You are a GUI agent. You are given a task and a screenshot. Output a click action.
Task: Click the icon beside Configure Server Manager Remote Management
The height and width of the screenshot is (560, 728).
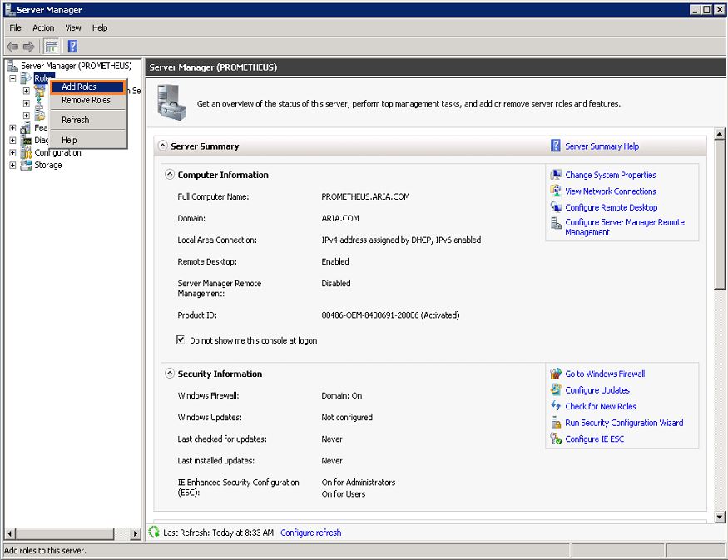[556, 223]
